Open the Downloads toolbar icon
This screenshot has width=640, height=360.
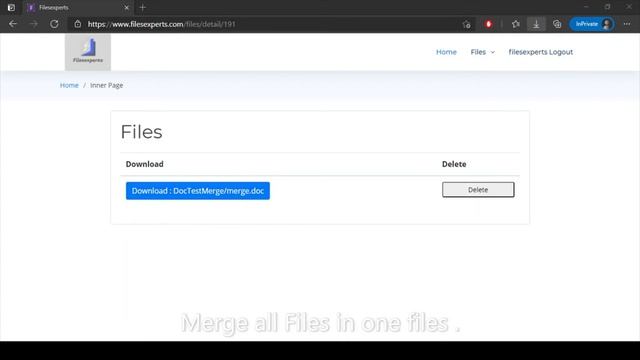tap(536, 24)
